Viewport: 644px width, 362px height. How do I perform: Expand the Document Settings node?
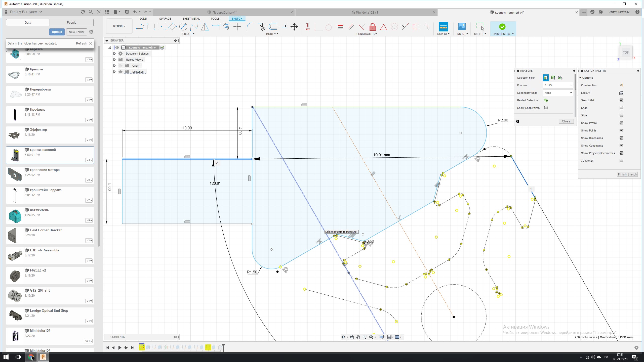[x=114, y=54]
